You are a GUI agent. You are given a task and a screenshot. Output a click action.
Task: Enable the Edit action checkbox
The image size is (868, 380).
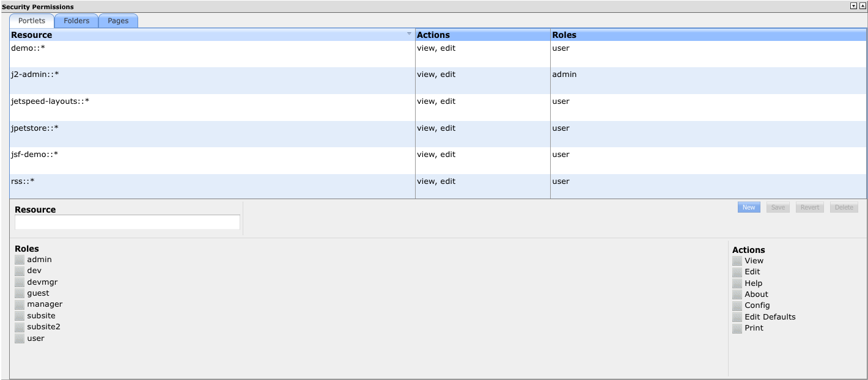pos(737,272)
